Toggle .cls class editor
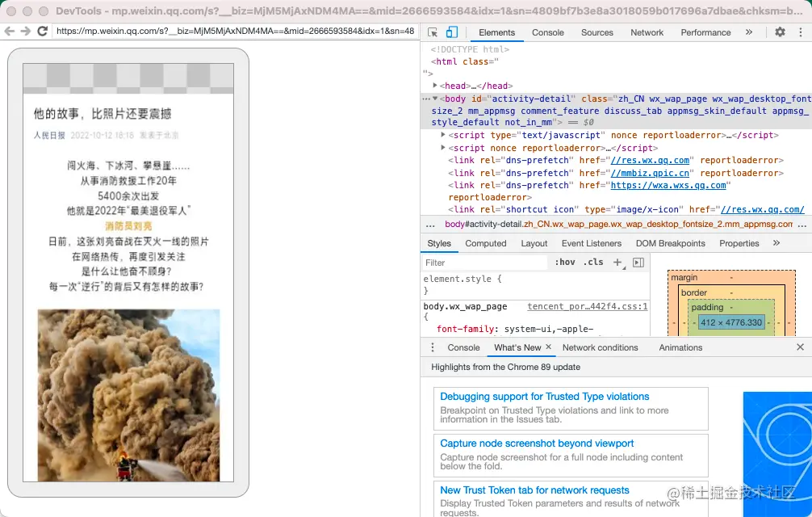Image resolution: width=812 pixels, height=517 pixels. coord(593,262)
